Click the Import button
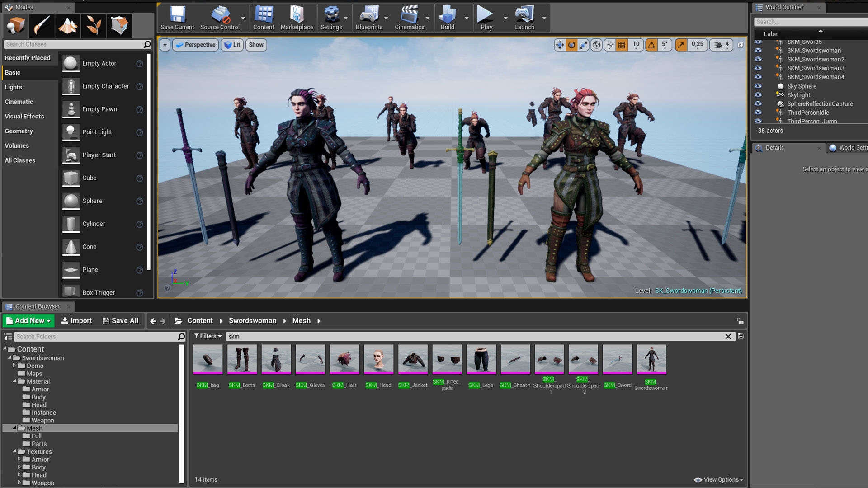This screenshot has height=488, width=868. (x=76, y=320)
